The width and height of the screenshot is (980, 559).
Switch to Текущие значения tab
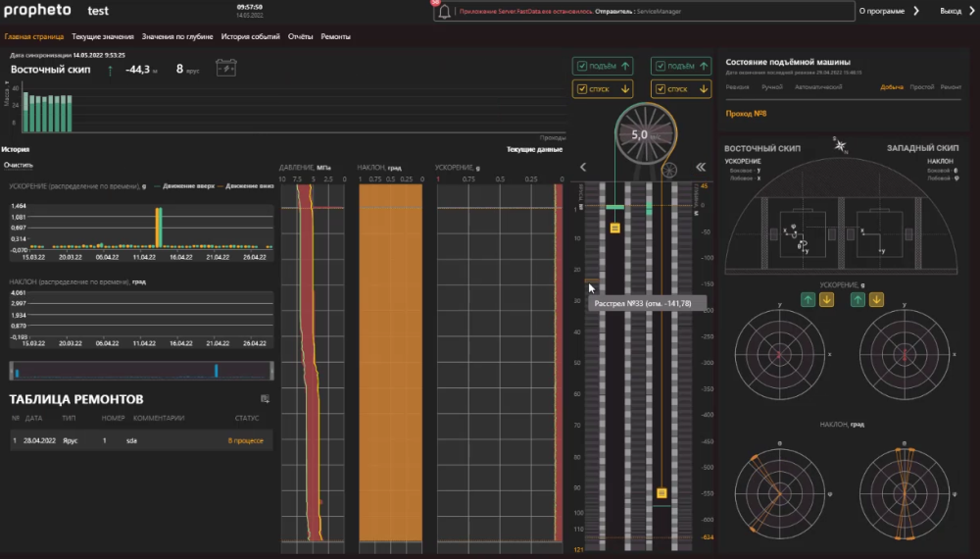[103, 37]
